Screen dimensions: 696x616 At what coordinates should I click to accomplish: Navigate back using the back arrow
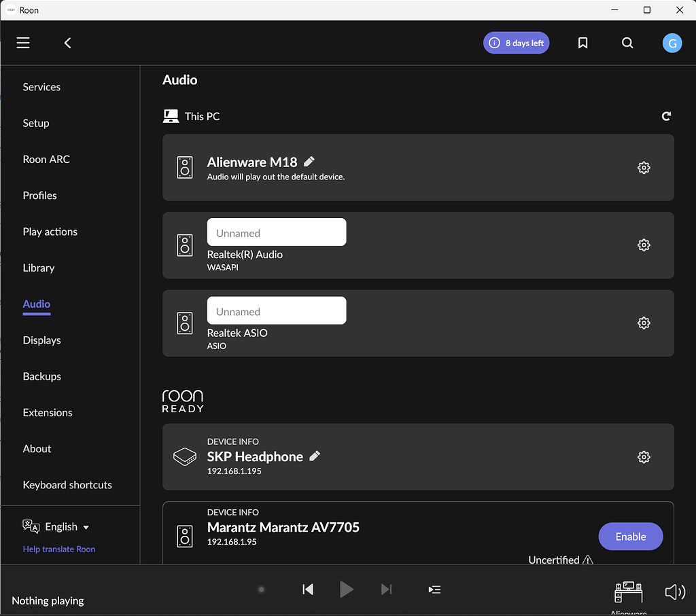67,43
